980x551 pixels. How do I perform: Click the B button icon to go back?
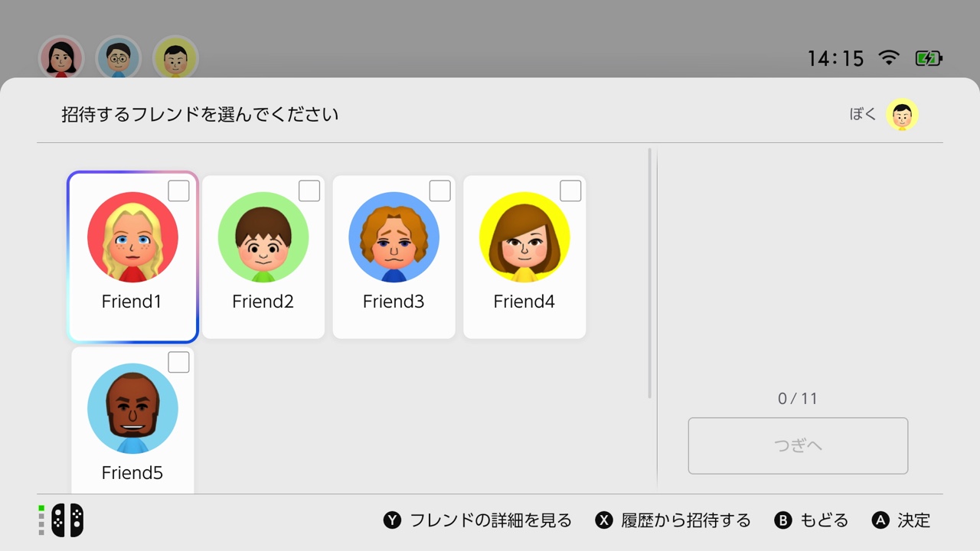(783, 520)
